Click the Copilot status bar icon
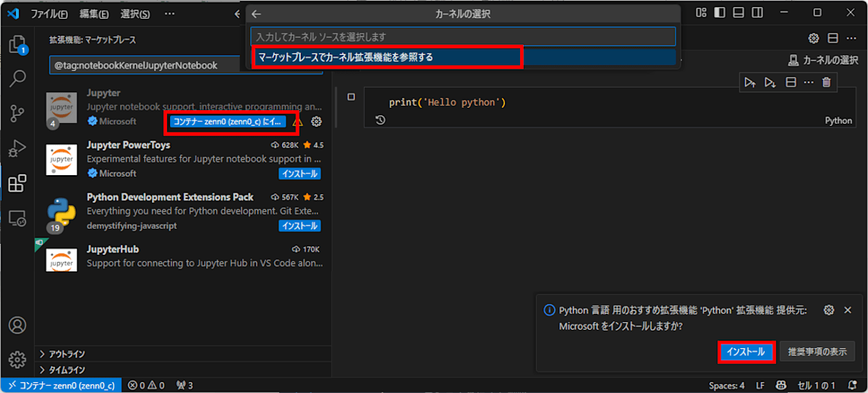 coord(781,386)
